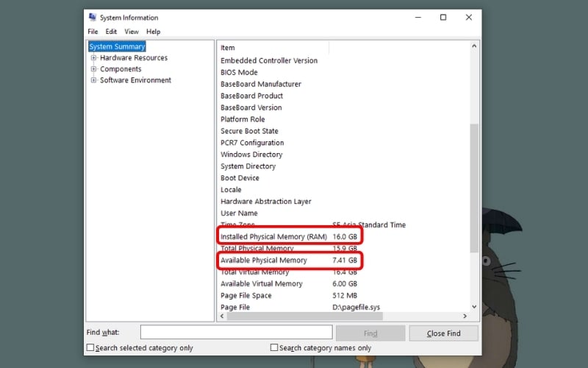Open the View menu
588x368 pixels.
(132, 32)
